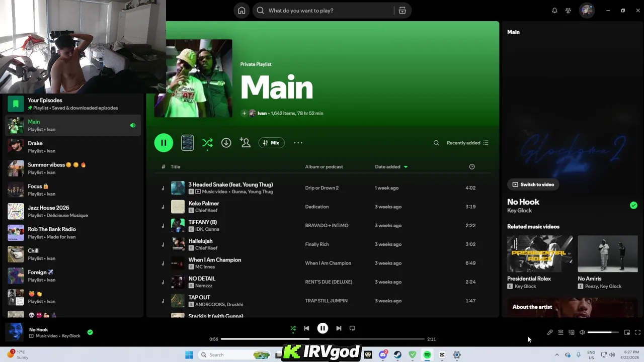Open Steam from the taskbar

point(397,355)
